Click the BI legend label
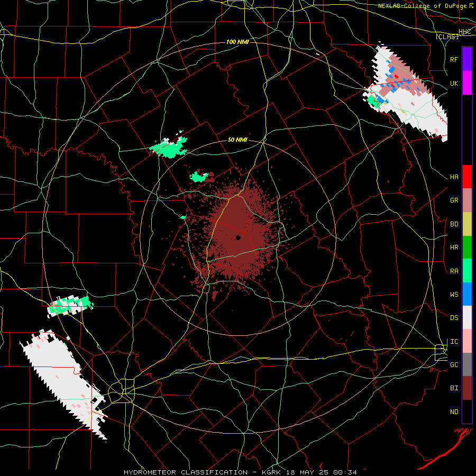Screen dimensions: 476x476 coord(454,388)
